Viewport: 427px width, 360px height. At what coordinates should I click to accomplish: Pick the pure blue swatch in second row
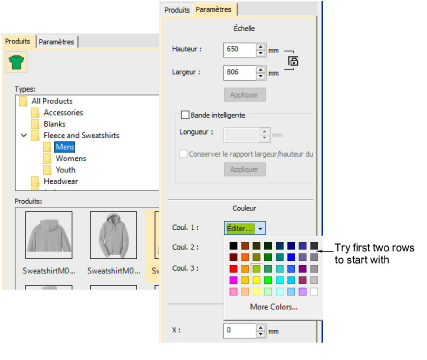[291, 257]
